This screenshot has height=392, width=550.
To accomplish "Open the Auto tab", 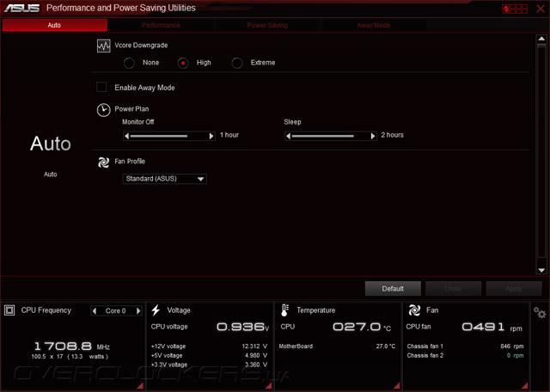I will coord(54,25).
